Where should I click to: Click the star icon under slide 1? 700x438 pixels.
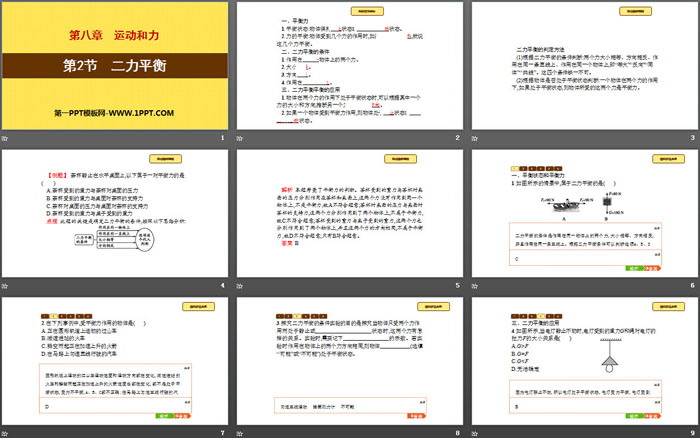(5, 138)
